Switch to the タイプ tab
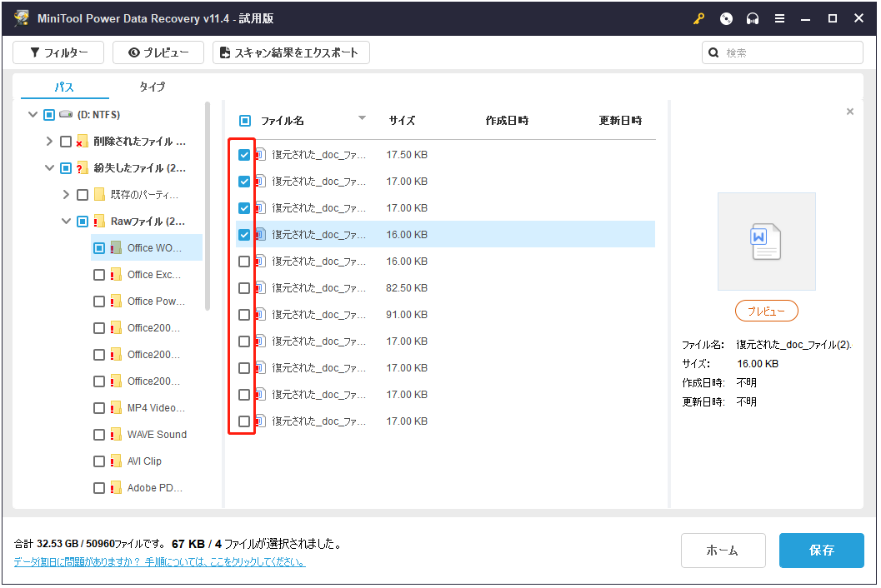The image size is (881, 588). pyautogui.click(x=153, y=87)
